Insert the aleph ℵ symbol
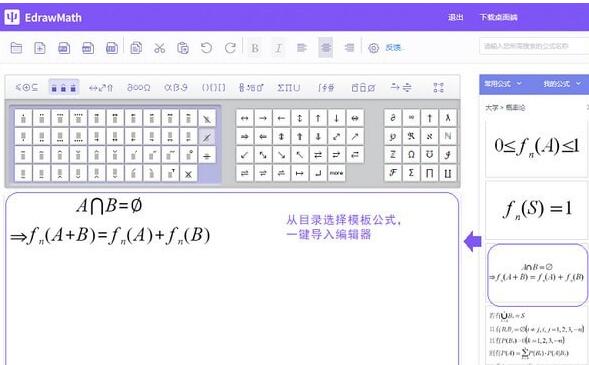Image resolution: width=589 pixels, height=365 pixels. [x=429, y=136]
